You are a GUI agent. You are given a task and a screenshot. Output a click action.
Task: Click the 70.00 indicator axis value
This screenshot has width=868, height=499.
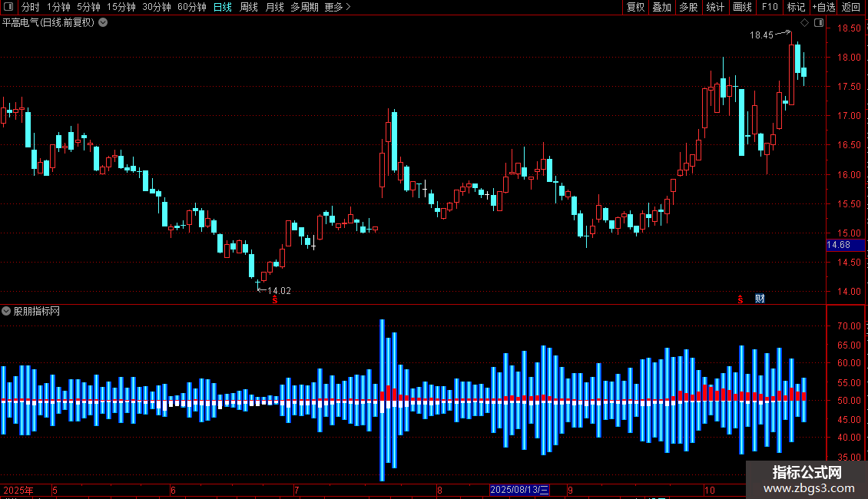pyautogui.click(x=849, y=326)
